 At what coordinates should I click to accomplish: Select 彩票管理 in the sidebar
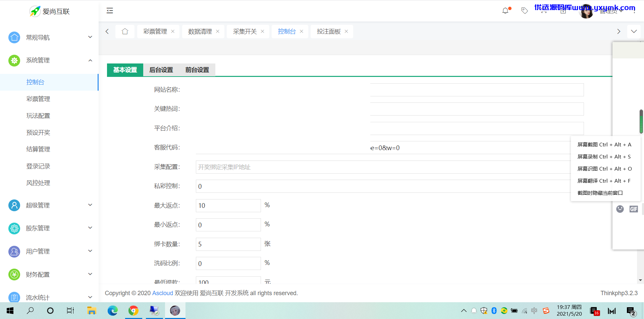click(49, 99)
